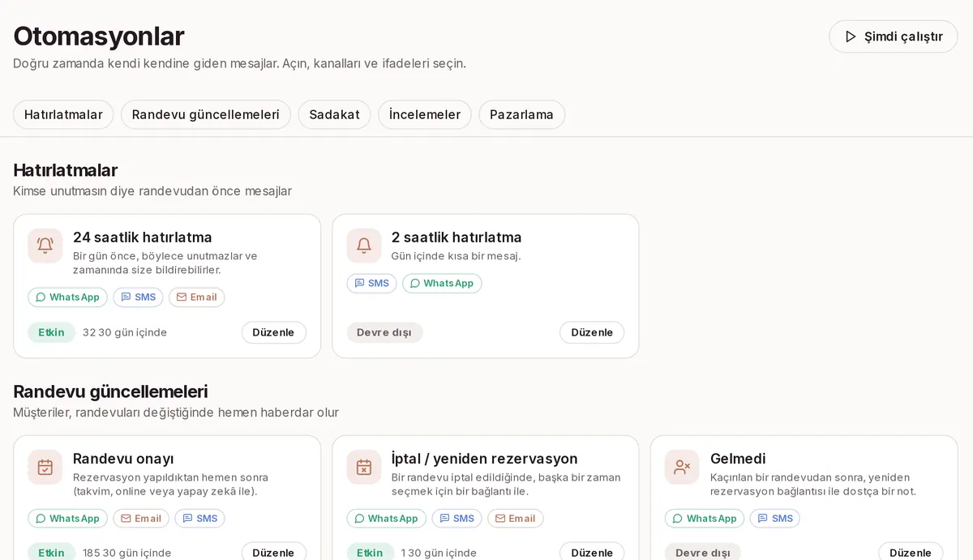The image size is (973, 560).
Task: Open the Pazarlama tab
Action: coord(521,114)
